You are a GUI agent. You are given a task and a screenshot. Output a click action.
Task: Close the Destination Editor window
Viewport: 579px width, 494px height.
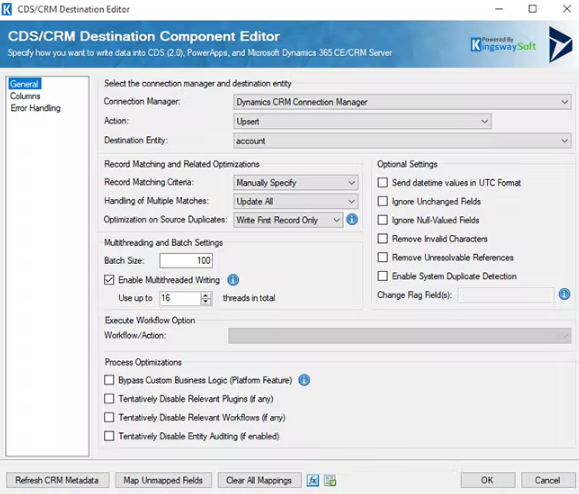567,9
